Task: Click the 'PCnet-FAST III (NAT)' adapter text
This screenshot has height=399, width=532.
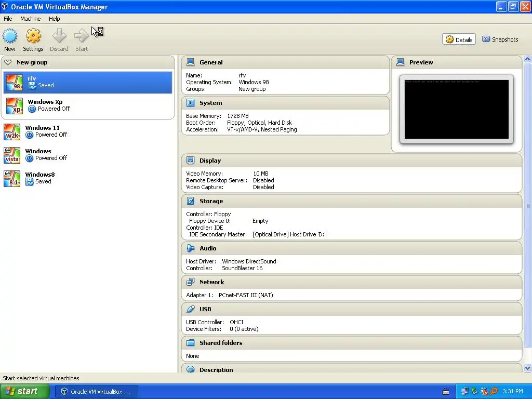Action: [246, 295]
